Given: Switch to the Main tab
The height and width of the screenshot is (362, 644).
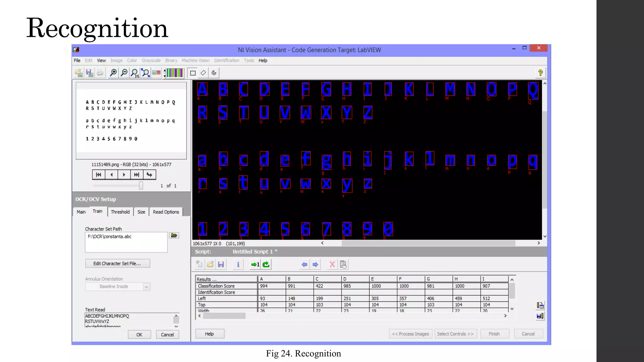Looking at the screenshot, I should [81, 212].
